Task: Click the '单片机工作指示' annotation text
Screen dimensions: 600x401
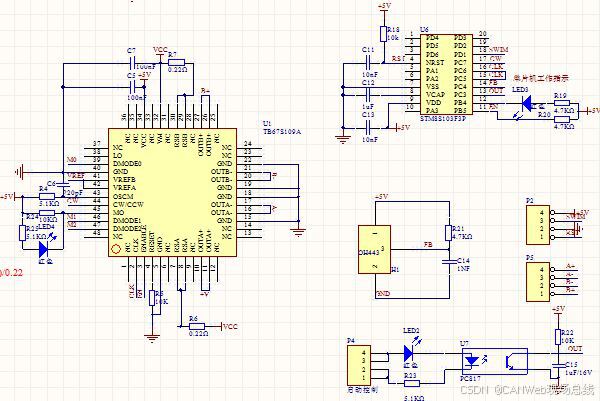Action: (x=541, y=78)
